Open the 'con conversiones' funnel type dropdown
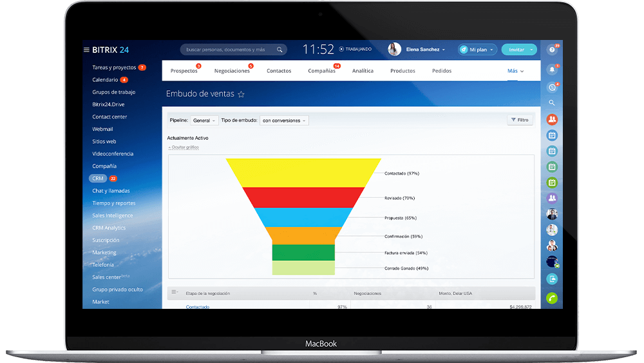Image resolution: width=644 pixels, height=363 pixels. [x=284, y=121]
